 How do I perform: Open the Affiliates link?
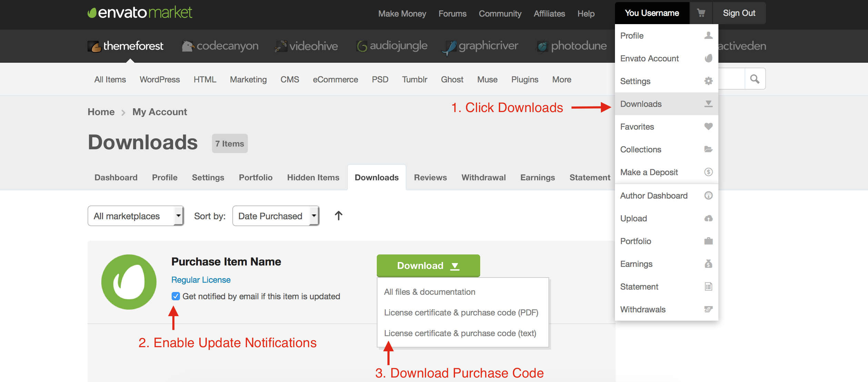coord(549,14)
